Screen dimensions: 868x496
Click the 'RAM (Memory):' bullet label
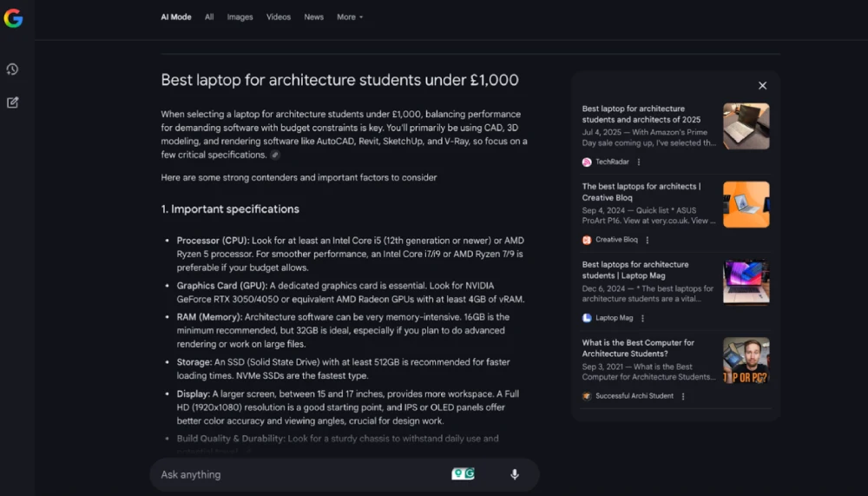[209, 317]
